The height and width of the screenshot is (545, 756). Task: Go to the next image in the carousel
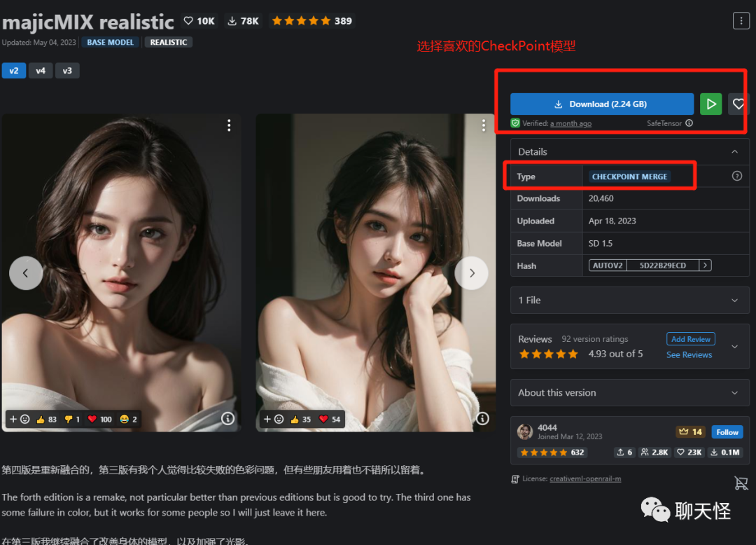pyautogui.click(x=472, y=273)
